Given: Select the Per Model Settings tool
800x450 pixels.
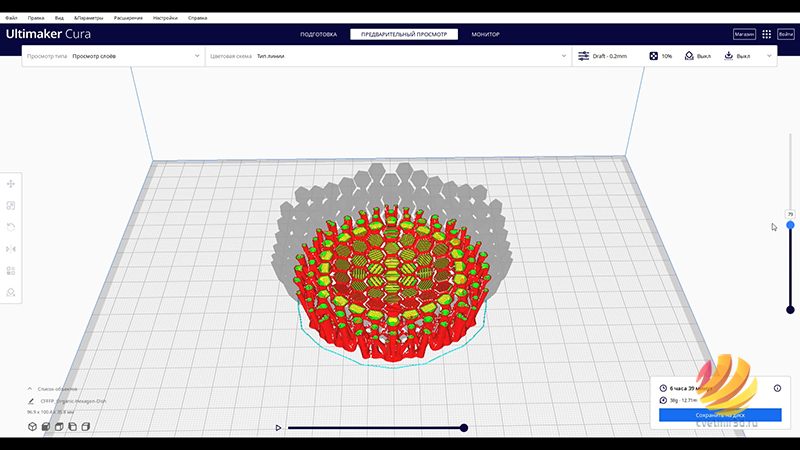Looking at the screenshot, I should [x=11, y=270].
